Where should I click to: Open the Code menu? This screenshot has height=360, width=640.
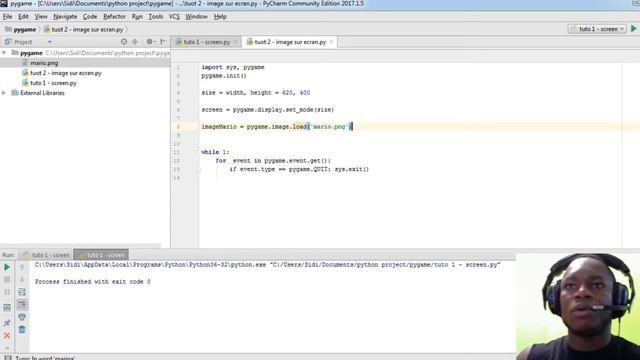click(90, 17)
